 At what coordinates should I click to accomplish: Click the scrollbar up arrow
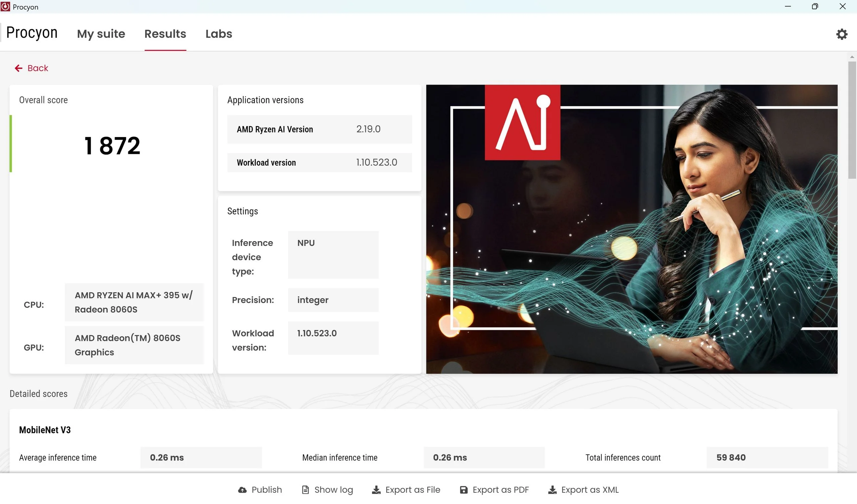(x=852, y=57)
